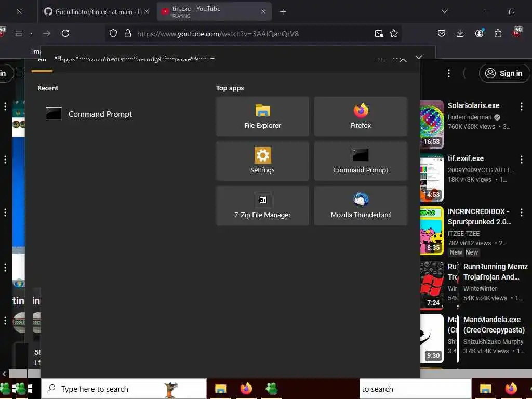Open a new Firefox tab with plus
The height and width of the screenshot is (399, 532).
pyautogui.click(x=283, y=12)
